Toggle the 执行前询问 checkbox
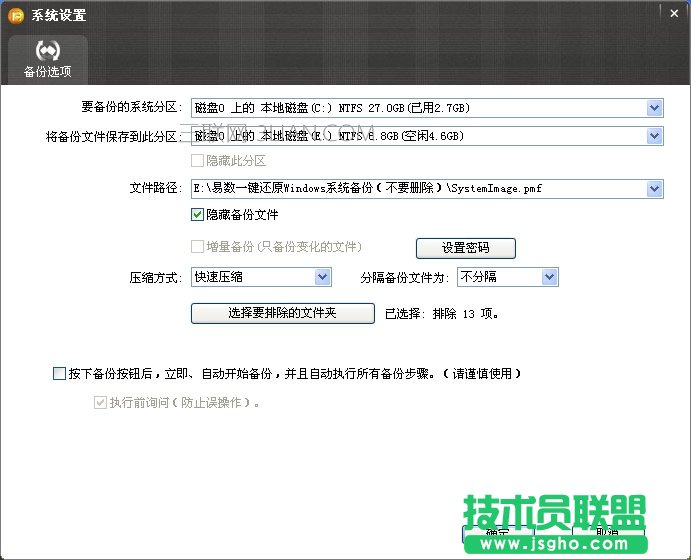This screenshot has height=560, width=691. coord(99,403)
